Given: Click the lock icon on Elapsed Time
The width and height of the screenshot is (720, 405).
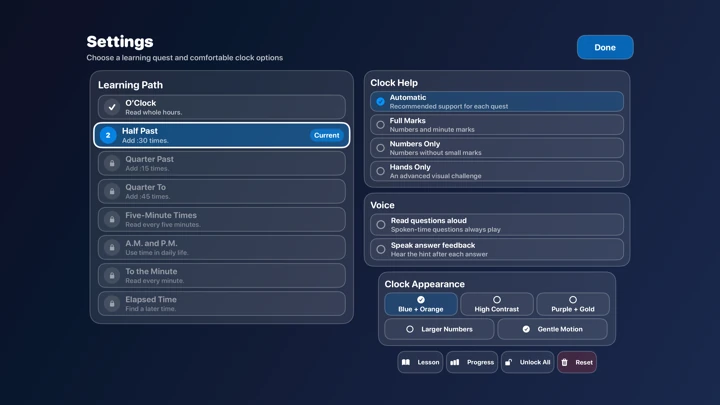Looking at the screenshot, I should (x=112, y=304).
